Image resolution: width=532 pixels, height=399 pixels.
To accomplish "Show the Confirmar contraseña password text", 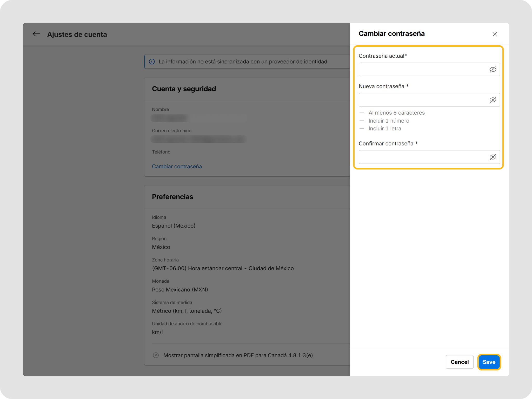I will point(493,157).
